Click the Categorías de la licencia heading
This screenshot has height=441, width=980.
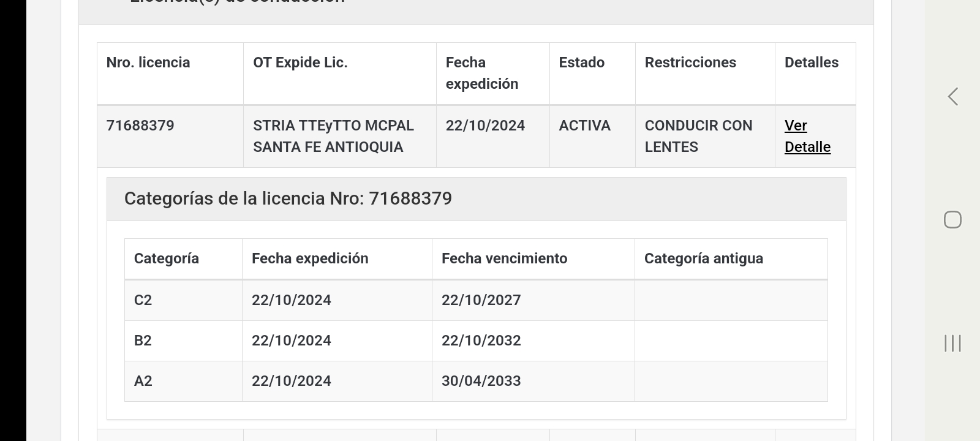pos(288,198)
